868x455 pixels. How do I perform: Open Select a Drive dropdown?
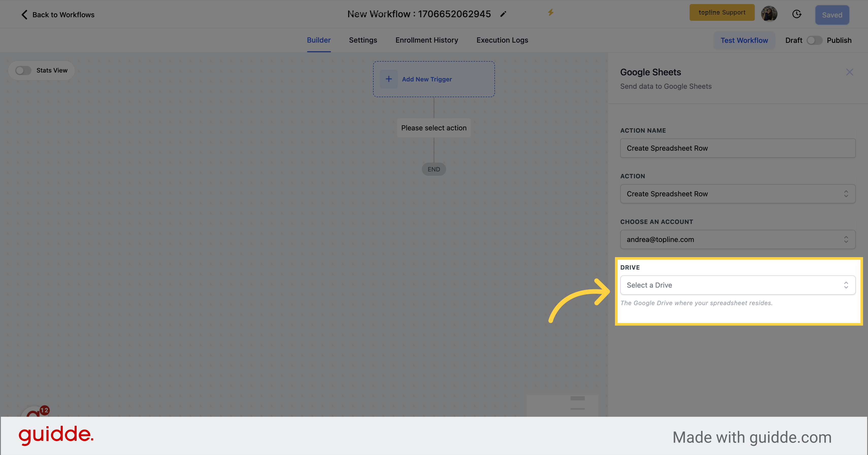click(x=738, y=285)
